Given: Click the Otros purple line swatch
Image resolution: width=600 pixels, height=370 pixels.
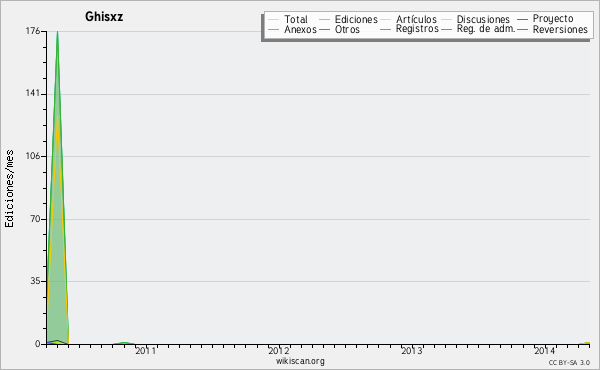Looking at the screenshot, I should click(x=324, y=29).
